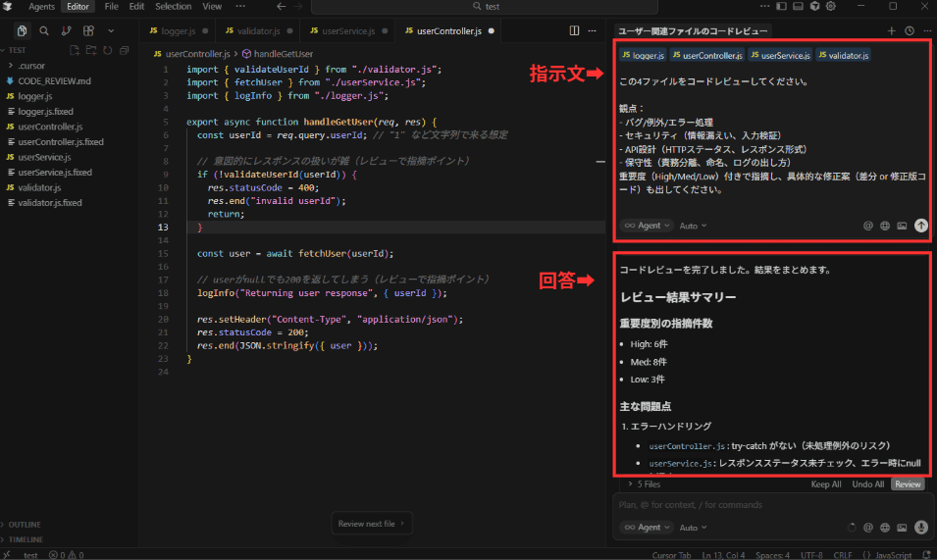Image resolution: width=937 pixels, height=560 pixels.
Task: Open the Source Control view icon
Action: tap(67, 31)
